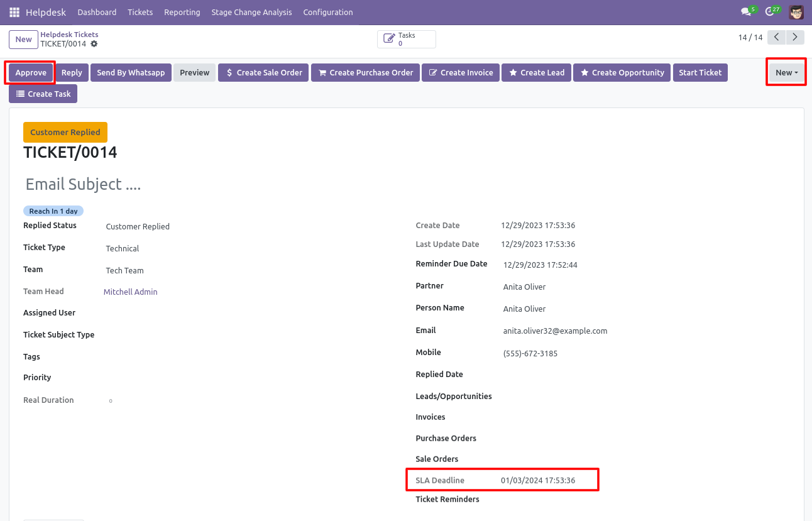The width and height of the screenshot is (812, 521).
Task: Click the Reply button
Action: click(x=72, y=73)
